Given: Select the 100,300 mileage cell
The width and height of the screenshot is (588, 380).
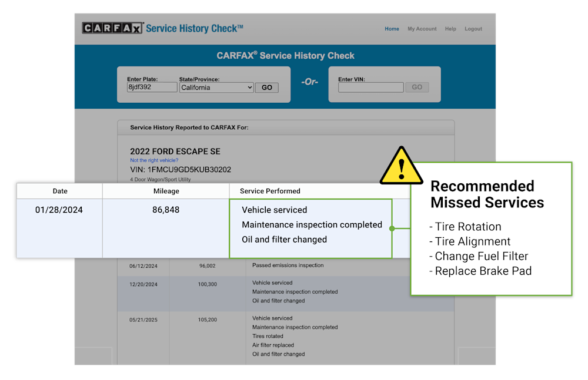Looking at the screenshot, I should [x=208, y=284].
